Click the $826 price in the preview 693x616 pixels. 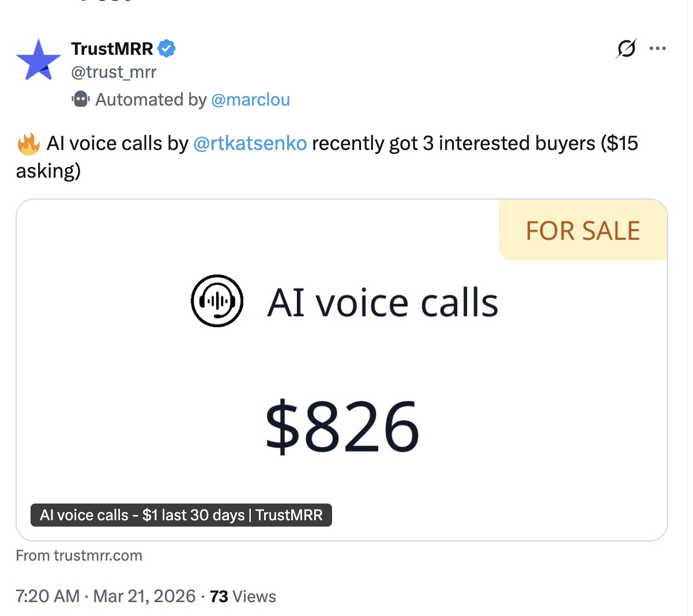[342, 427]
